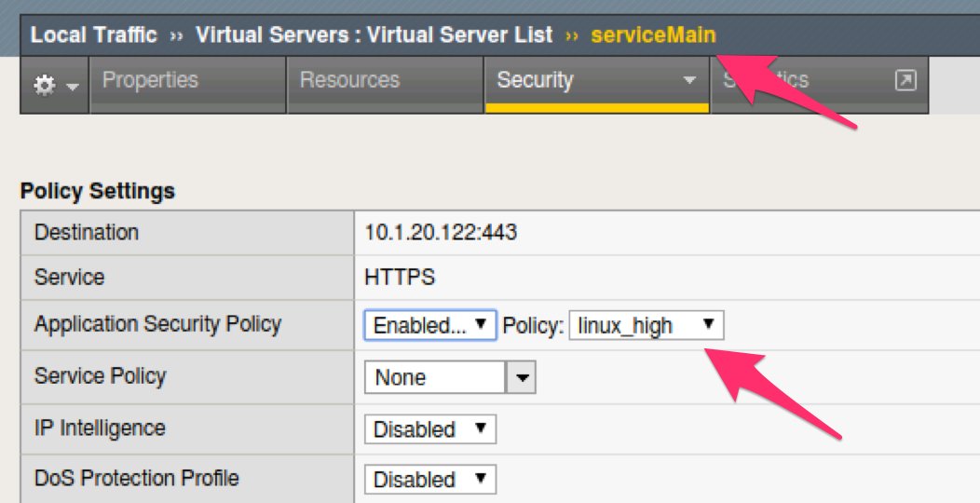980x503 pixels.
Task: Open the DoS Protection Profile dropdown
Action: point(430,480)
